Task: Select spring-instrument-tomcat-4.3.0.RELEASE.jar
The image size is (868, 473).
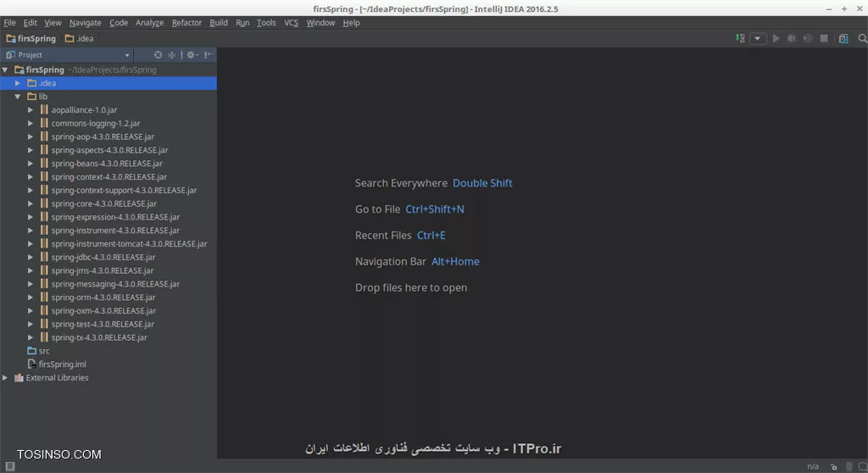Action: pos(129,243)
